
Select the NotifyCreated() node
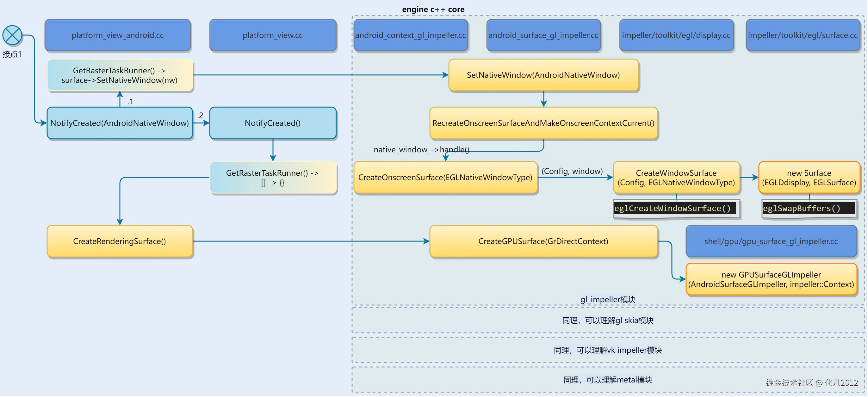point(273,123)
